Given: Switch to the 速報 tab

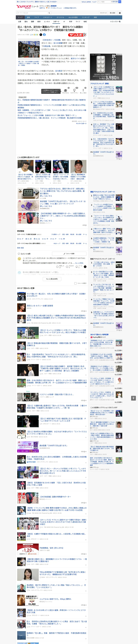Looking at the screenshot, I should 28,17.
